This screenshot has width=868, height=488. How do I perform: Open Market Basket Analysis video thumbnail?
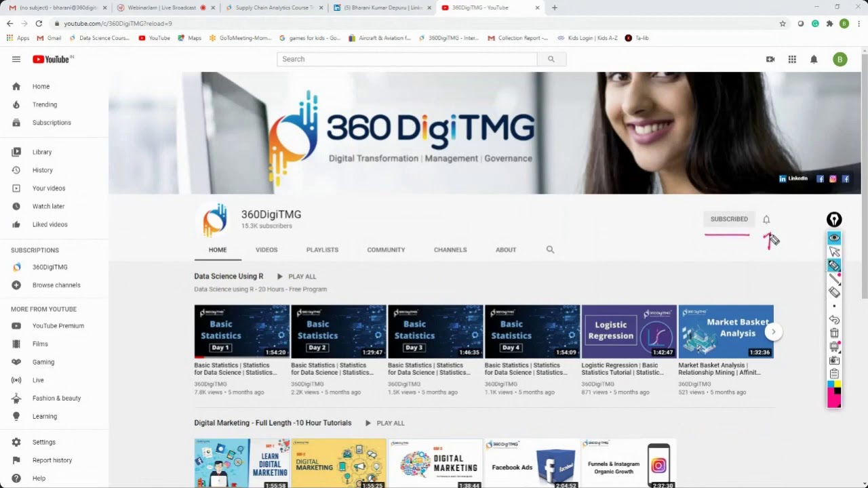[x=726, y=331]
